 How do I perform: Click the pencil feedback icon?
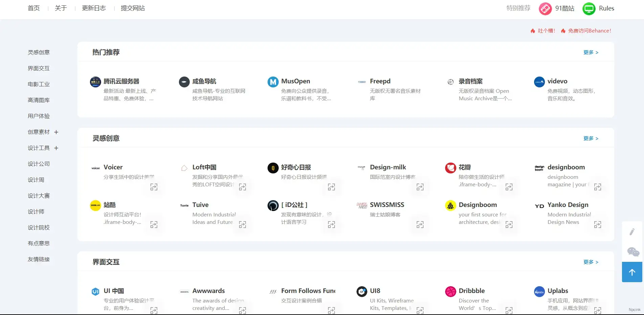pos(632,232)
